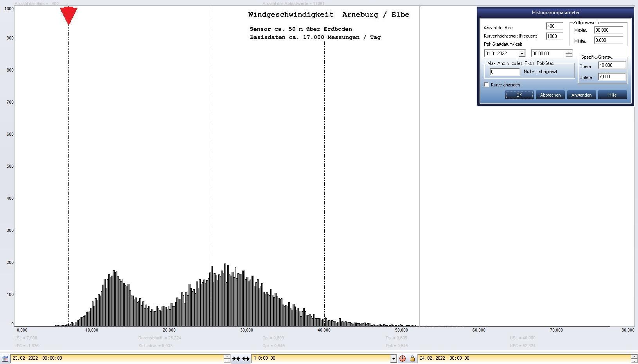This screenshot has height=364, width=638.
Task: Enable the 'Kurve anzeigen' checkbox
Action: [x=487, y=85]
